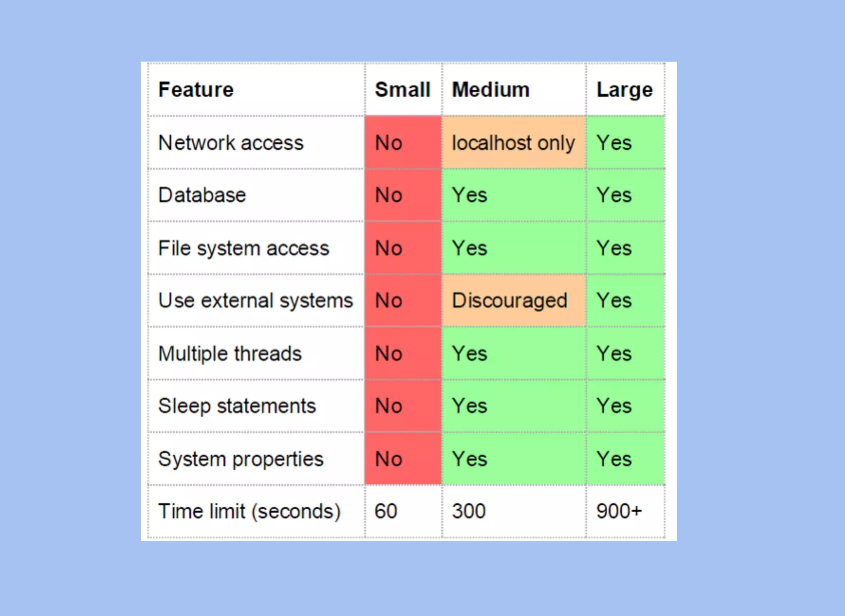Click the Database row label

tap(202, 195)
